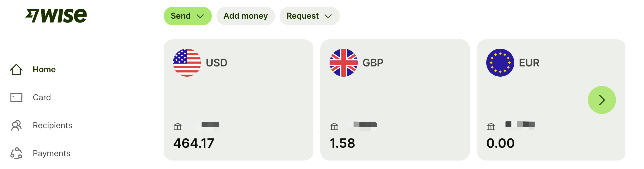Open Payments in the sidebar menu
Image resolution: width=644 pixels, height=169 pixels.
(x=51, y=153)
